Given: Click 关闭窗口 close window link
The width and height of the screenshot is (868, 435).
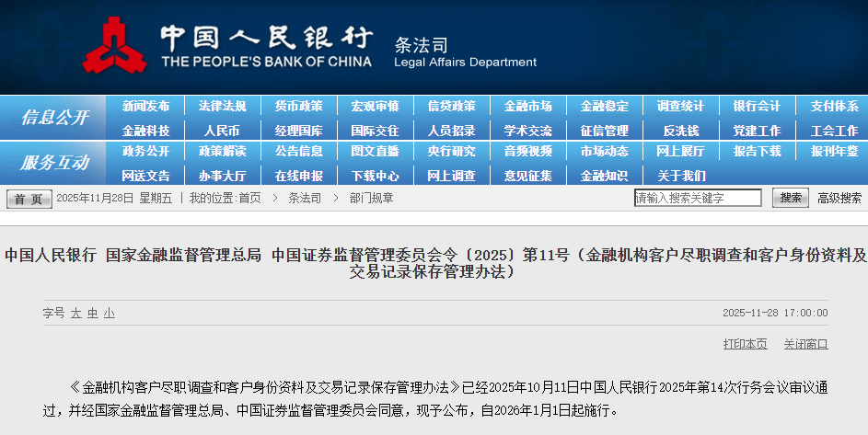Looking at the screenshot, I should [x=806, y=344].
